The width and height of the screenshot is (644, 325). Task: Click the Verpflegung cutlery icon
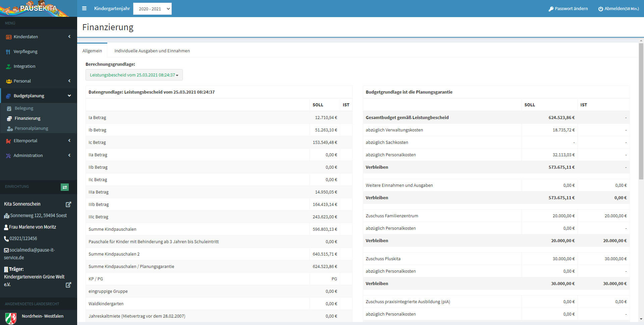(x=8, y=52)
